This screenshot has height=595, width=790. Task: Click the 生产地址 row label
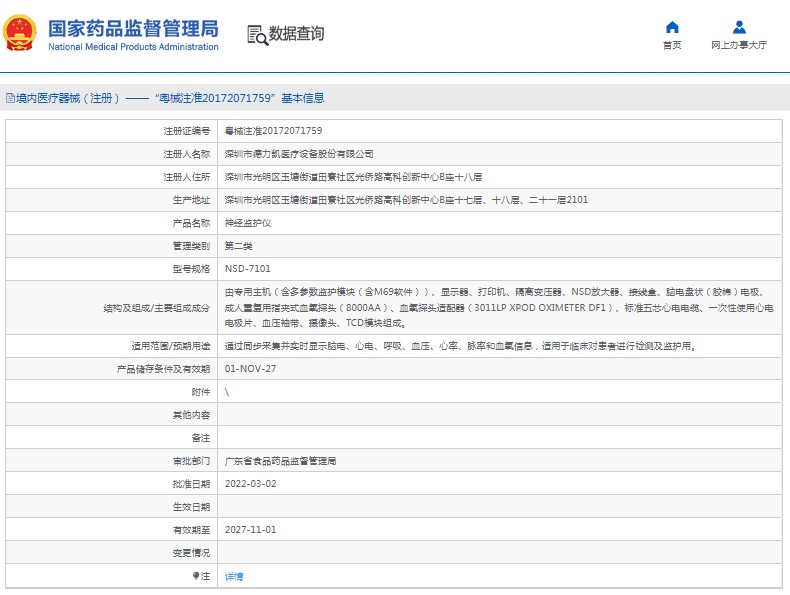[x=191, y=200]
